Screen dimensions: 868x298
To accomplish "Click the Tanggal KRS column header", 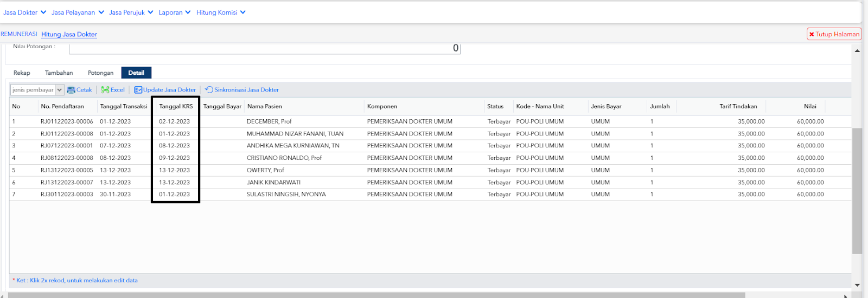I will 176,107.
